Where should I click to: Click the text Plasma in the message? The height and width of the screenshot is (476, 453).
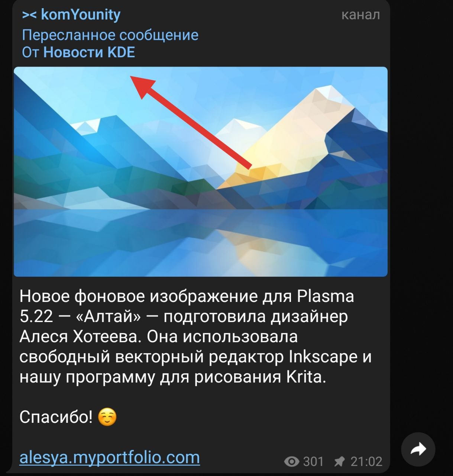click(326, 296)
